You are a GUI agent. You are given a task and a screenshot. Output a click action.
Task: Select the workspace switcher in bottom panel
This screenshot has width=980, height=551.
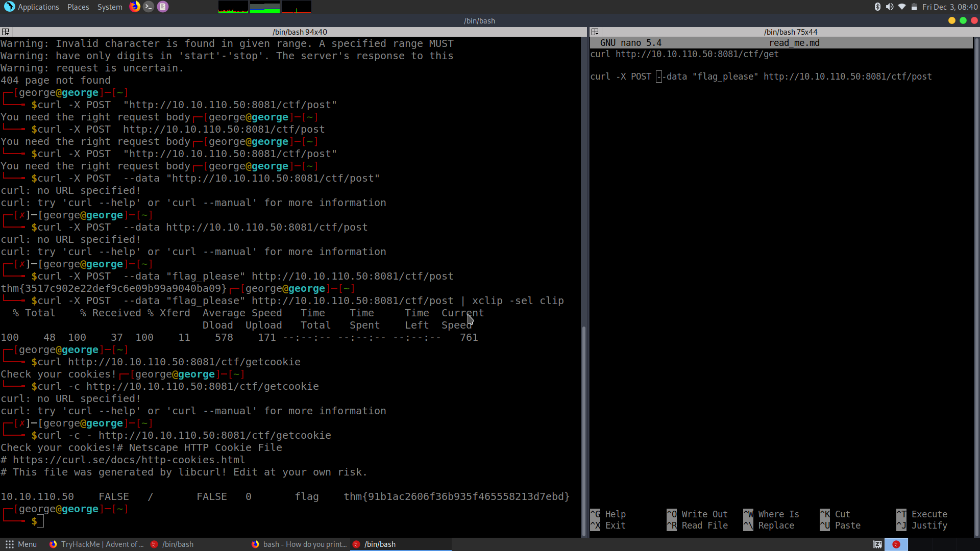[896, 544]
